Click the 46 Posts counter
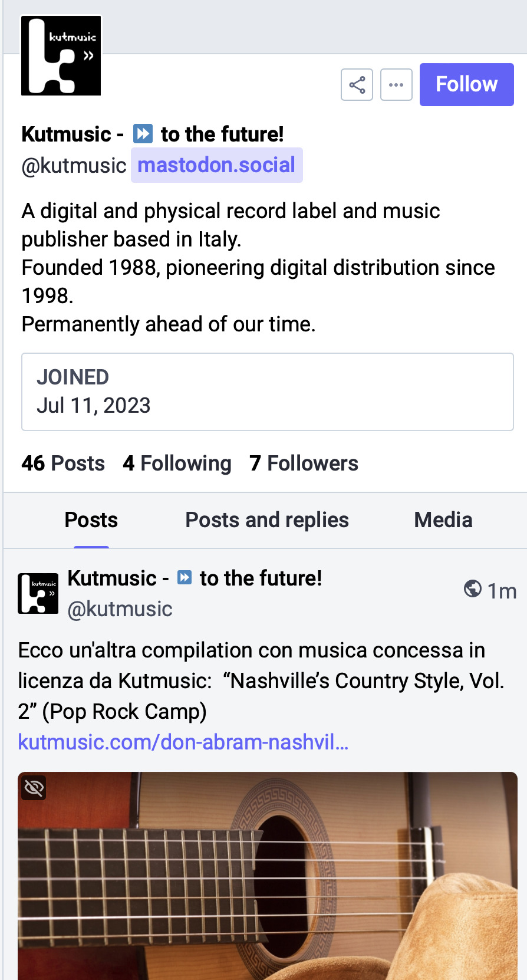 (x=63, y=463)
